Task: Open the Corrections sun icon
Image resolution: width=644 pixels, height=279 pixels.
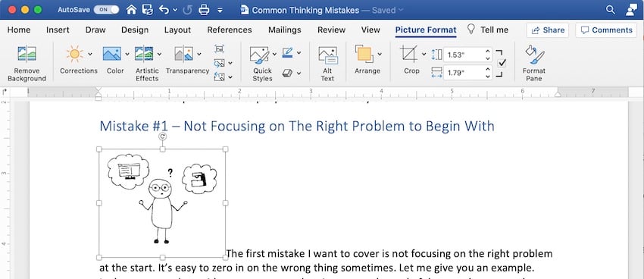Action: point(74,54)
